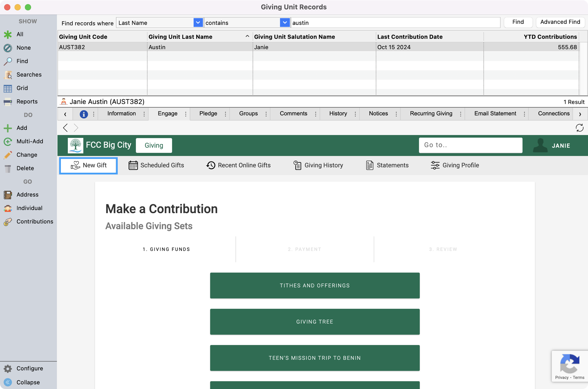Open Giving Profile settings
This screenshot has width=588, height=389.
455,165
